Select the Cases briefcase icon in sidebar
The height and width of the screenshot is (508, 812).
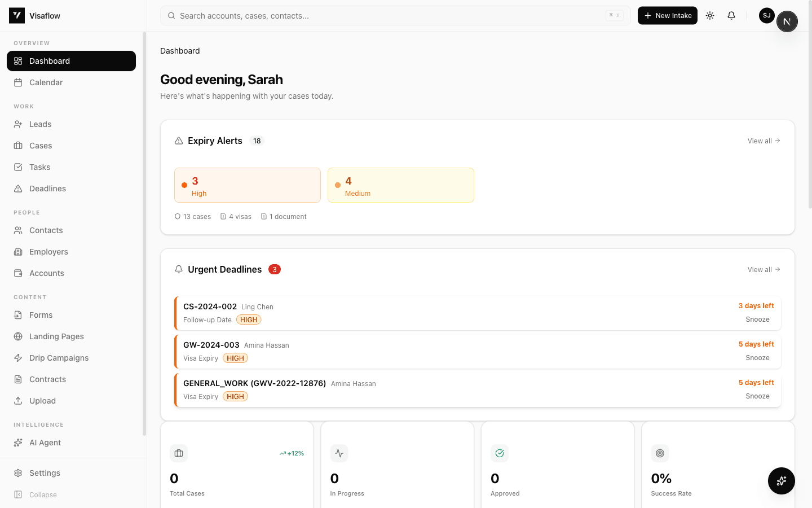(x=19, y=145)
